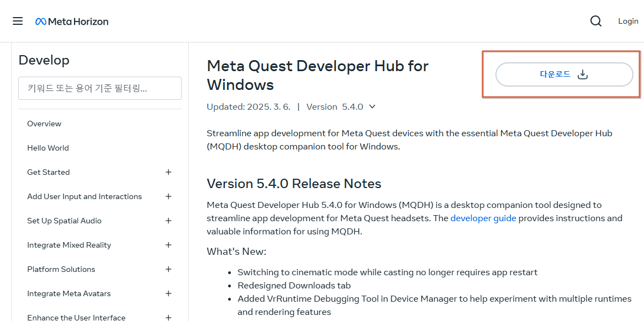
Task: Click the plus icon next to Integrate Meta Avatars
Action: [168, 293]
